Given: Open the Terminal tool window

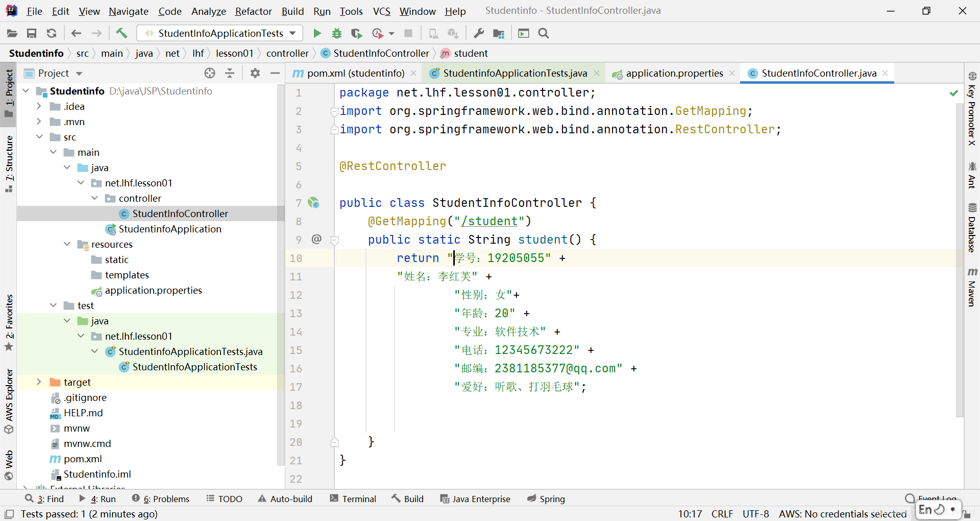Looking at the screenshot, I should point(353,499).
